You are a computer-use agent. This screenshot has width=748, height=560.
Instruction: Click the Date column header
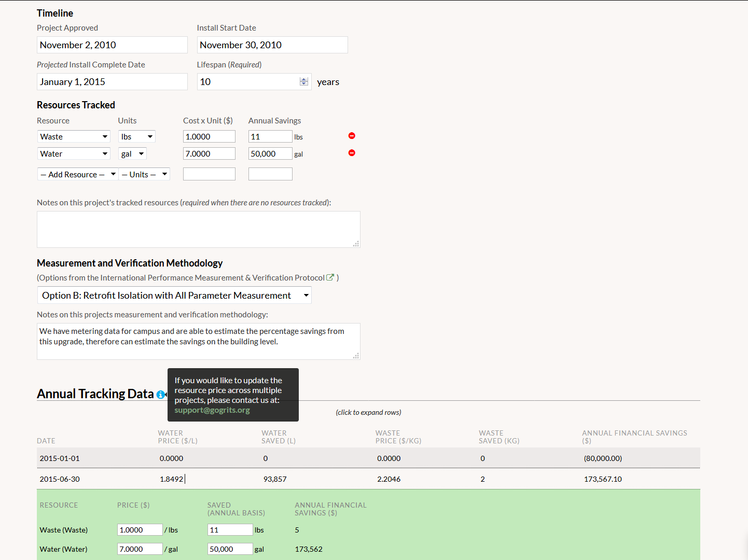pos(46,441)
